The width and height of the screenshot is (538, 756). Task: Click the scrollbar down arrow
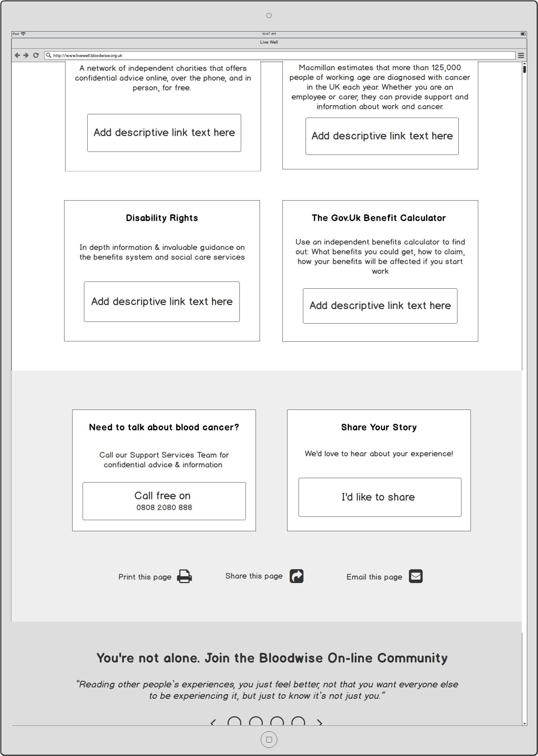click(525, 723)
